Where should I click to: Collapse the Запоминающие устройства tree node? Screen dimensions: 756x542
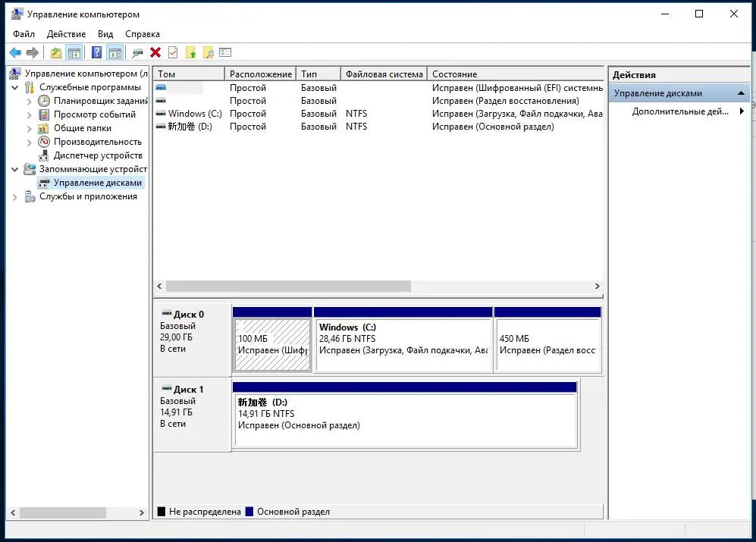point(14,168)
